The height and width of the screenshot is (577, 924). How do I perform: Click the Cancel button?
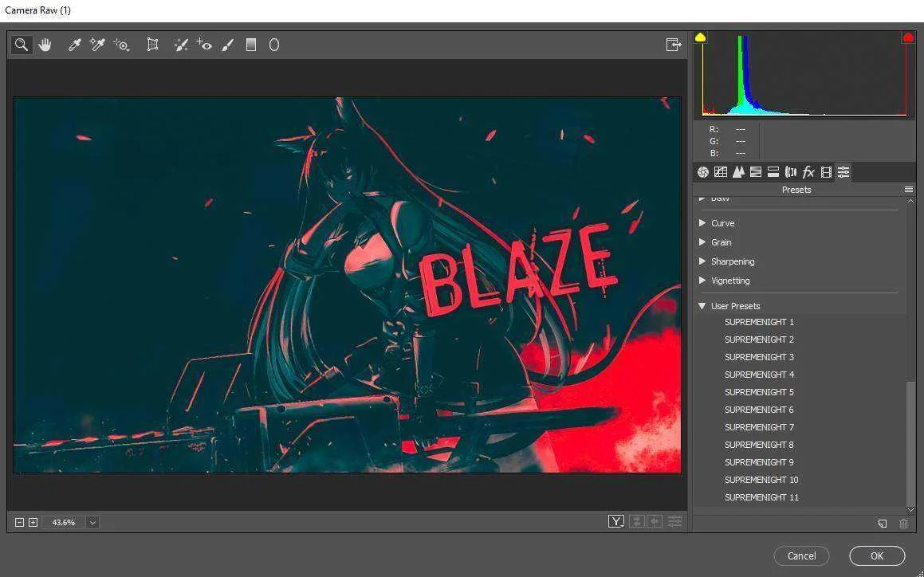[801, 555]
